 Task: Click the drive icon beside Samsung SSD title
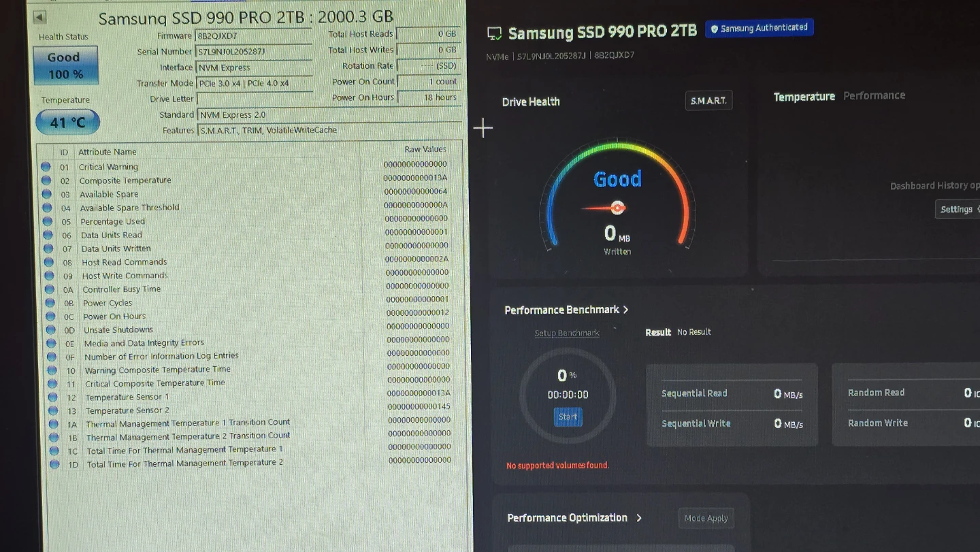[x=495, y=33]
